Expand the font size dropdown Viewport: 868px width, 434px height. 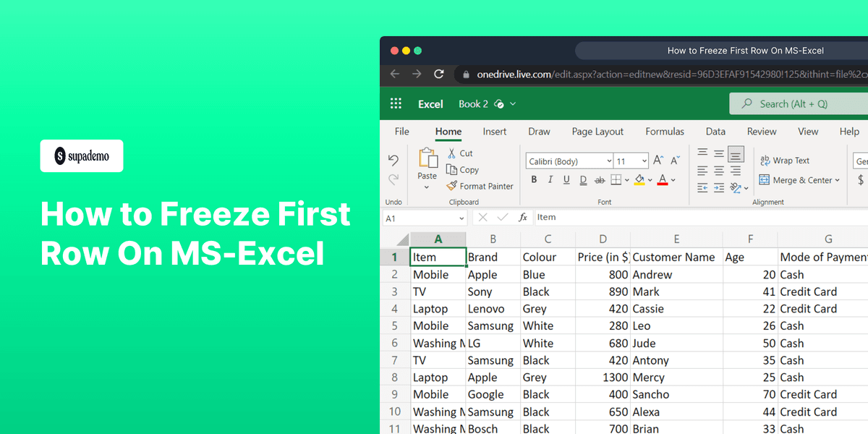click(x=642, y=161)
